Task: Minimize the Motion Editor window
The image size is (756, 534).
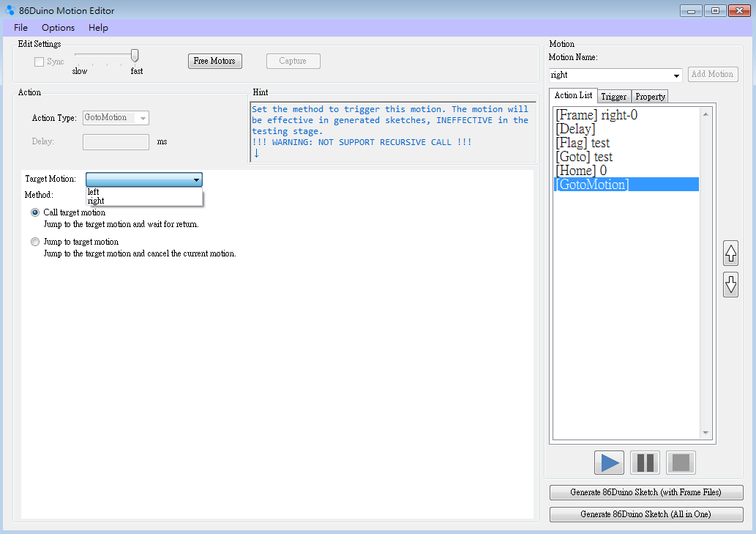Action: 691,10
